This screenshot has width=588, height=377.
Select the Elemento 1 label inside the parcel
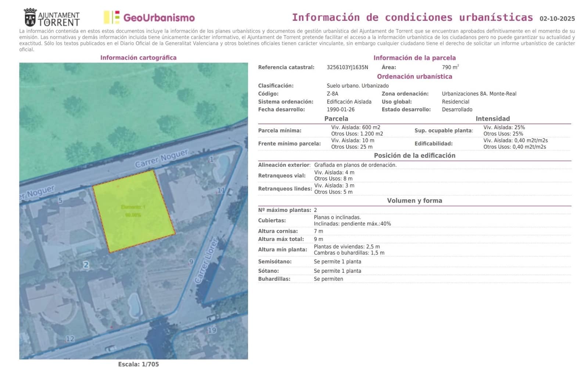tap(133, 206)
